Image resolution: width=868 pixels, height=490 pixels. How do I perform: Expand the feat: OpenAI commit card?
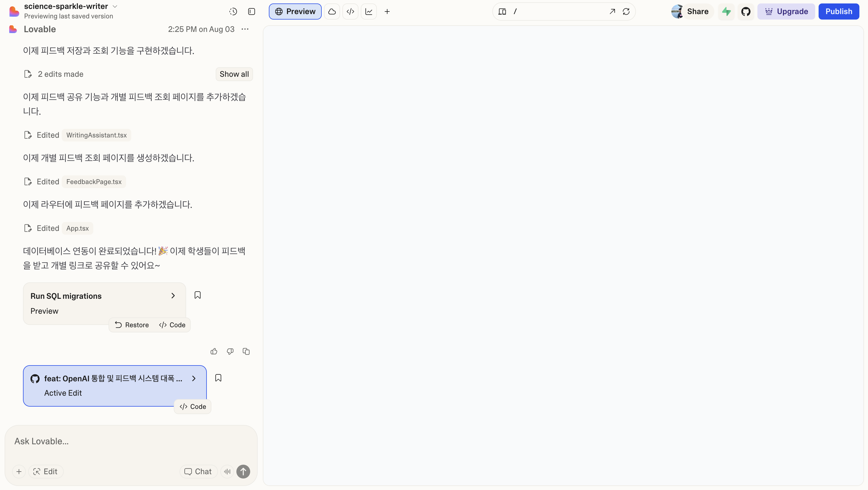(x=194, y=378)
